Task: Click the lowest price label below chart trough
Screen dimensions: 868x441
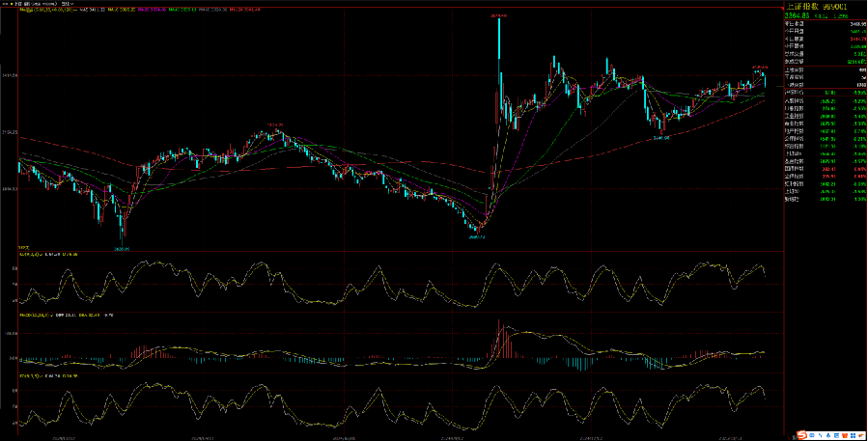Action: point(123,247)
